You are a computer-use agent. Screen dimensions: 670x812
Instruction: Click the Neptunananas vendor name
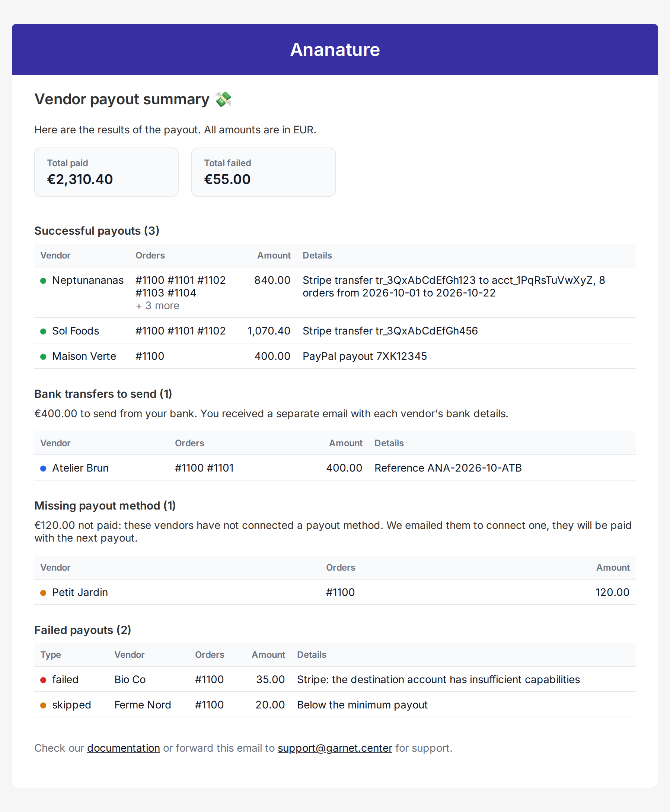pos(88,280)
